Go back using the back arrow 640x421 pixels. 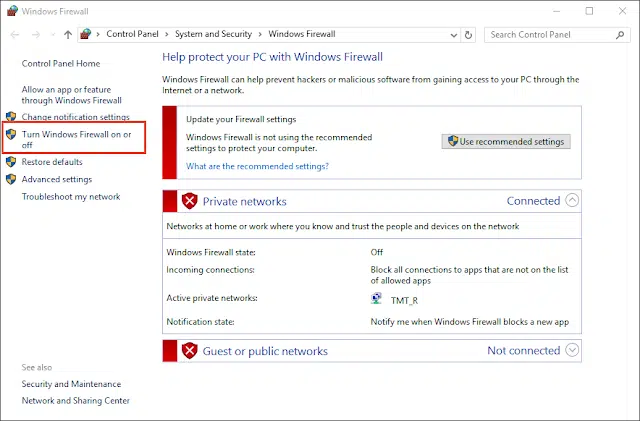[x=15, y=35]
